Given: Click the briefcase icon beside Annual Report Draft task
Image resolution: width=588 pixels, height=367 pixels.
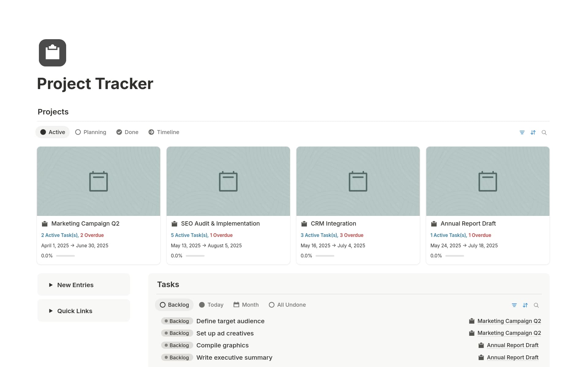Looking at the screenshot, I should pos(481,345).
